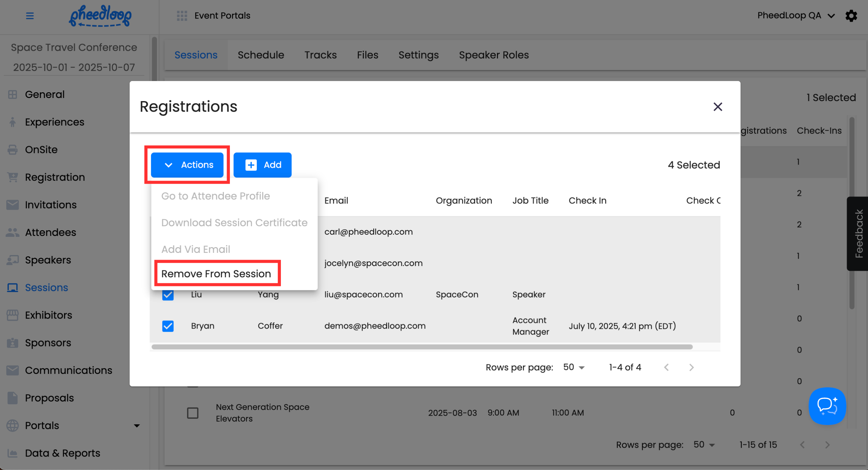The height and width of the screenshot is (470, 868).
Task: Open the Feedback side tab
Action: click(858, 234)
